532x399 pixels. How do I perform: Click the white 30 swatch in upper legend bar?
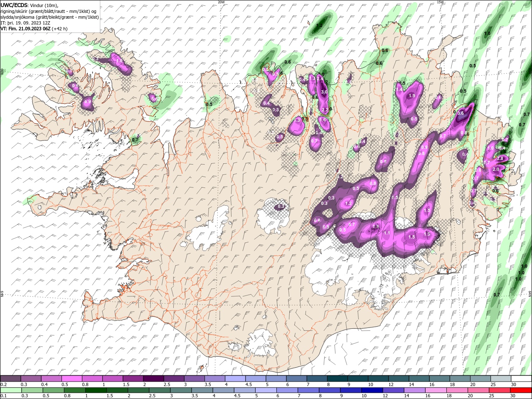521,379
